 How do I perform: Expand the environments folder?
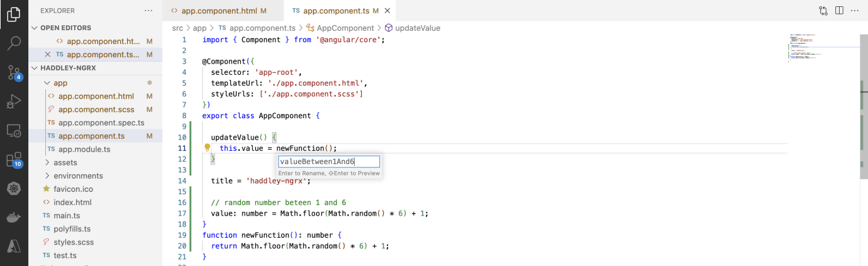pyautogui.click(x=47, y=176)
